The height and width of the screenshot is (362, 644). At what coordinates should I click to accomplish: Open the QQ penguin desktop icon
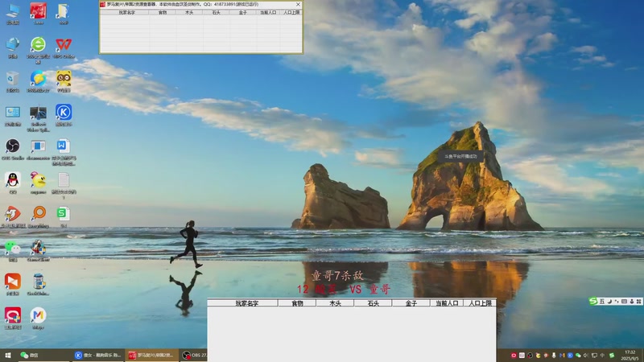click(13, 183)
